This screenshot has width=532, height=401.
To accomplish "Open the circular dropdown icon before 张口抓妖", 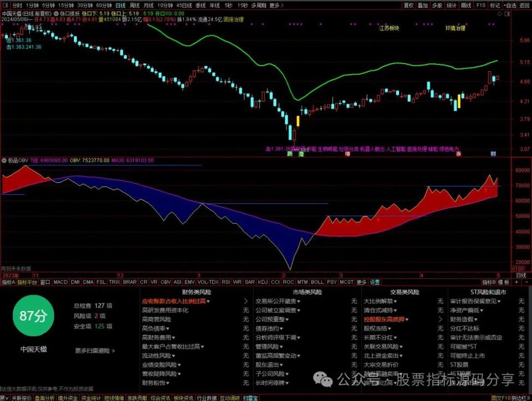I will (x=56, y=14).
